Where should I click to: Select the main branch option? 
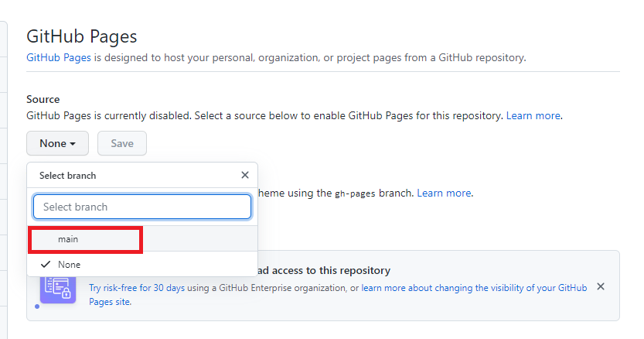point(68,240)
